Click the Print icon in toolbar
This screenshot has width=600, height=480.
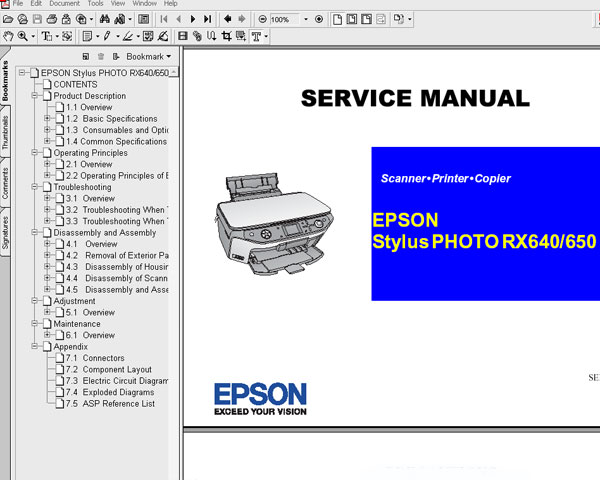52,19
